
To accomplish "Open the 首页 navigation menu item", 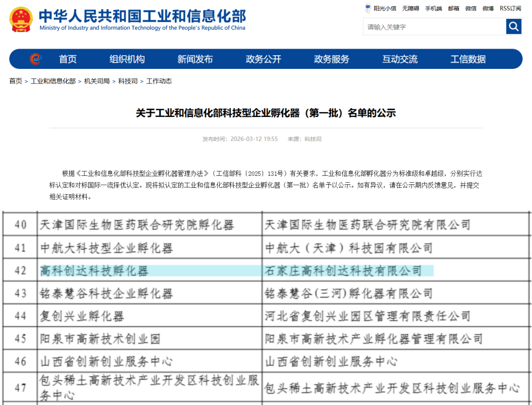I will 68,59.
